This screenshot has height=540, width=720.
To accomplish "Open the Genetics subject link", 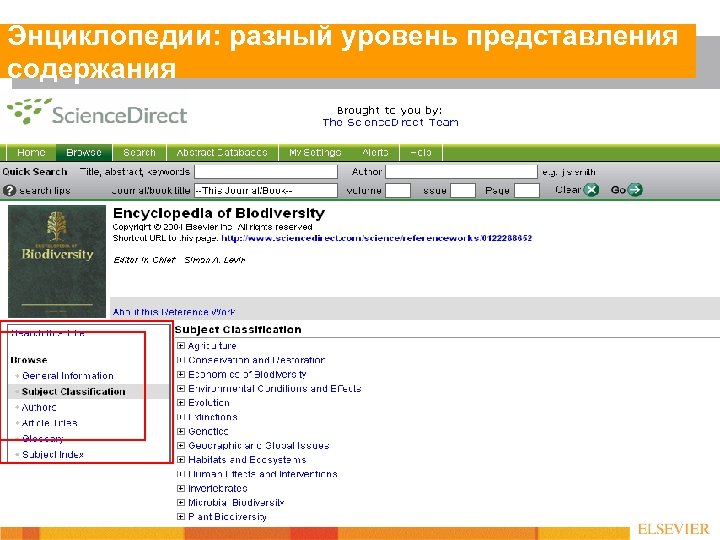I will click(208, 431).
